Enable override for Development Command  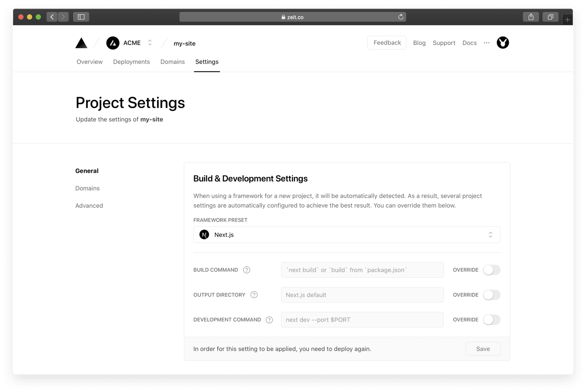click(491, 320)
